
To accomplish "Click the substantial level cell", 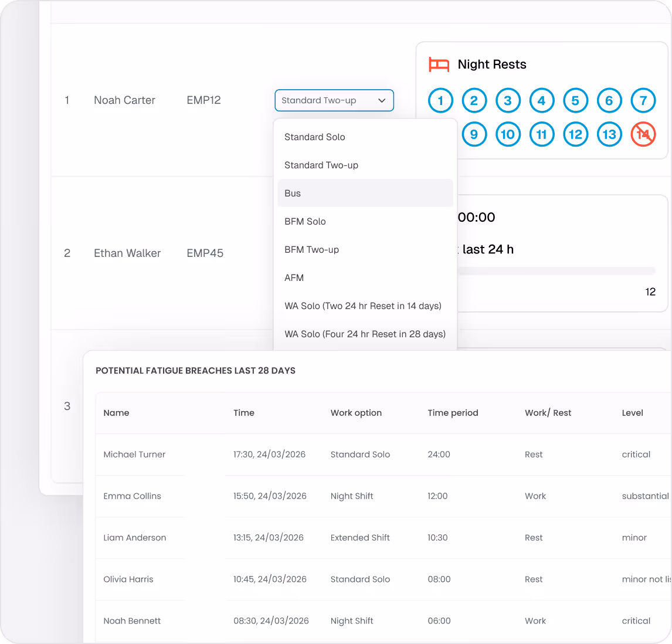I will [x=646, y=496].
